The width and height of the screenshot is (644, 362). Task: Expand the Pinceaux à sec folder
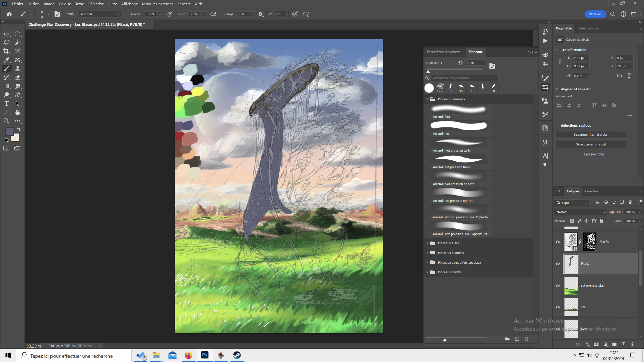(x=427, y=243)
